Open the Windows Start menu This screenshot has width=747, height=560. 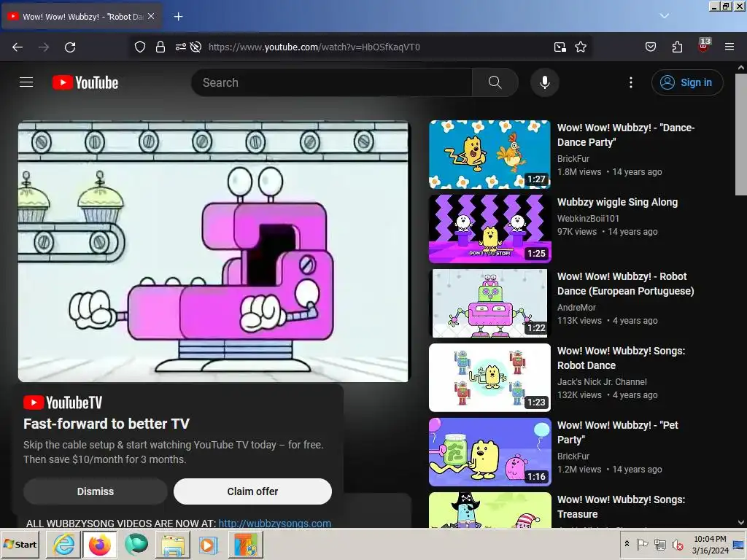point(20,544)
